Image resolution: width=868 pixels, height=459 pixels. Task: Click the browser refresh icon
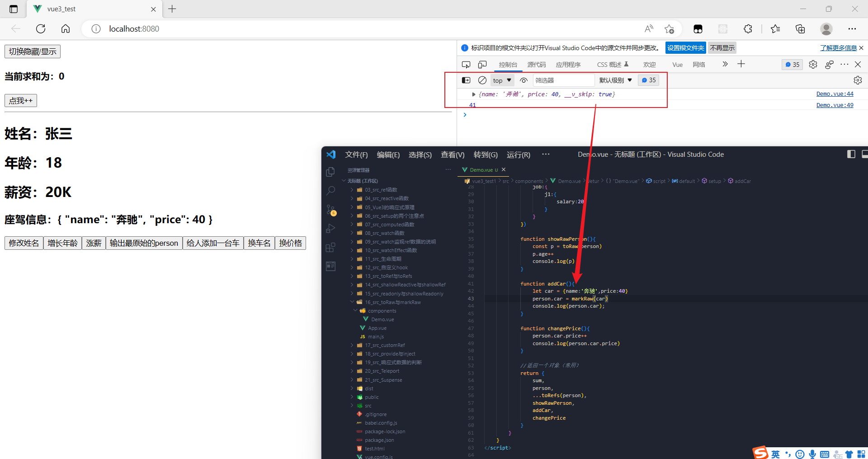(41, 29)
